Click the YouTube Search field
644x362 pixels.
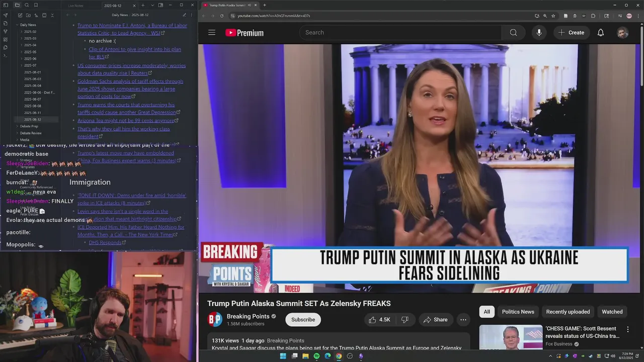click(400, 33)
